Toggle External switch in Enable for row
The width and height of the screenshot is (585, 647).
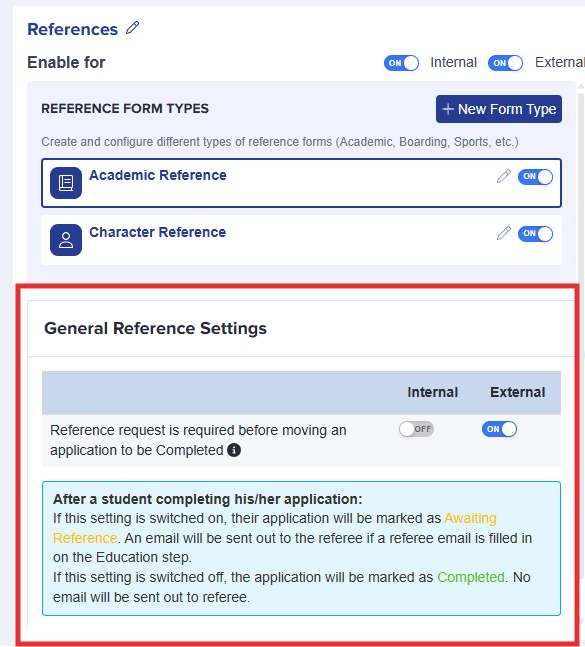point(505,63)
